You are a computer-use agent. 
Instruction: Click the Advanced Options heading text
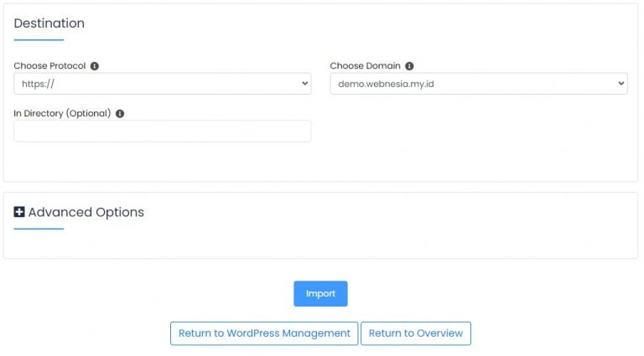[x=86, y=212]
